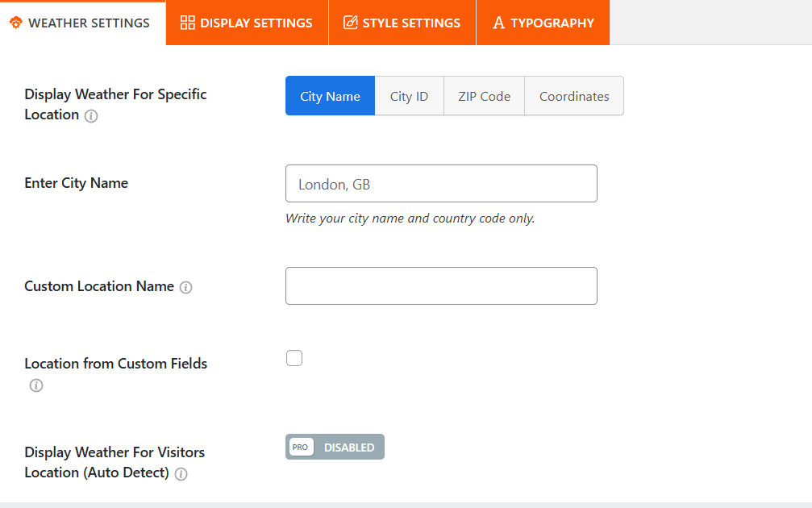Click info icon next to Custom Location Name

pyautogui.click(x=185, y=287)
